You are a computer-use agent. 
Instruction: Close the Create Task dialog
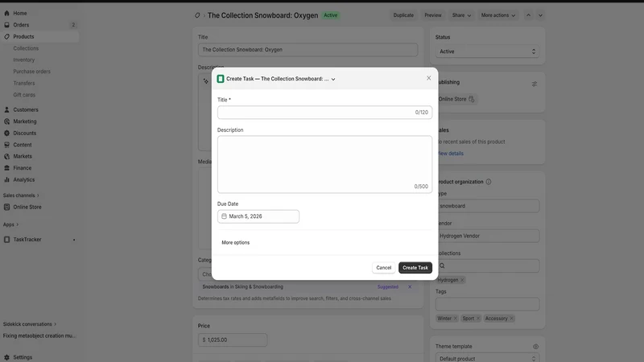[429, 78]
